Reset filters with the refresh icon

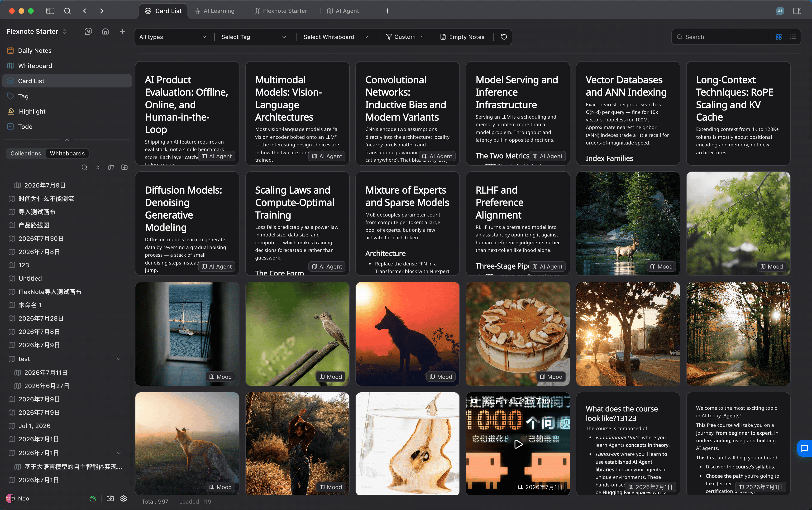[x=504, y=37]
